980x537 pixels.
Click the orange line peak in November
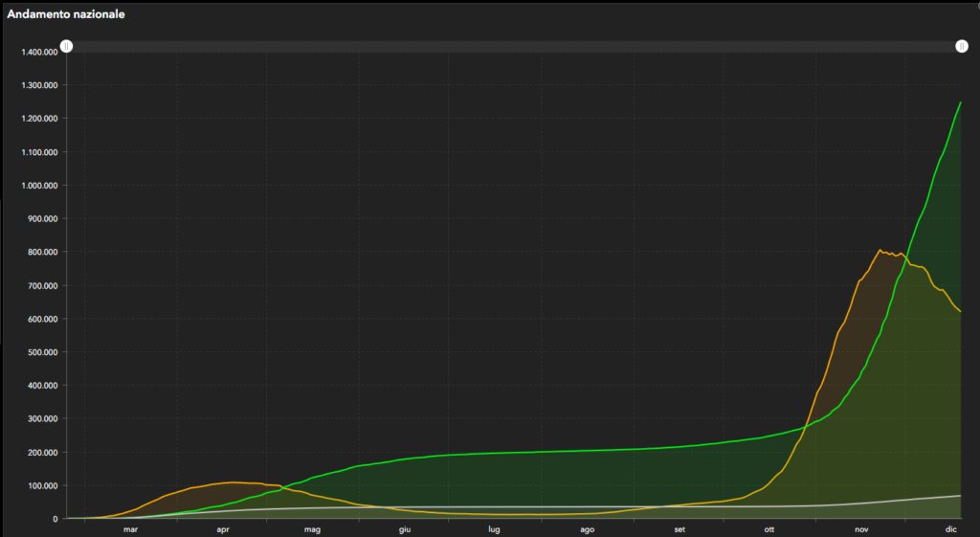pos(880,250)
